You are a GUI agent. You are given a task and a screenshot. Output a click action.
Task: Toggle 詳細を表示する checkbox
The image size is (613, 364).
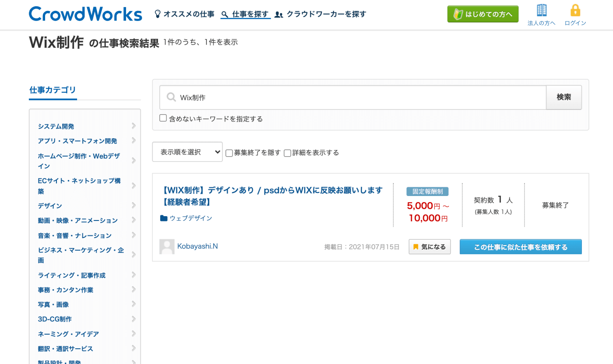(x=287, y=153)
